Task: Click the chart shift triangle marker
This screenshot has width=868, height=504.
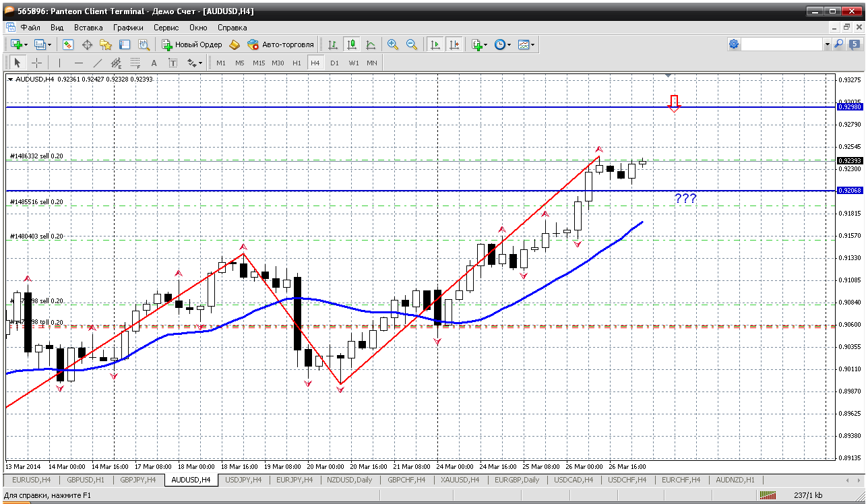Action: click(668, 75)
